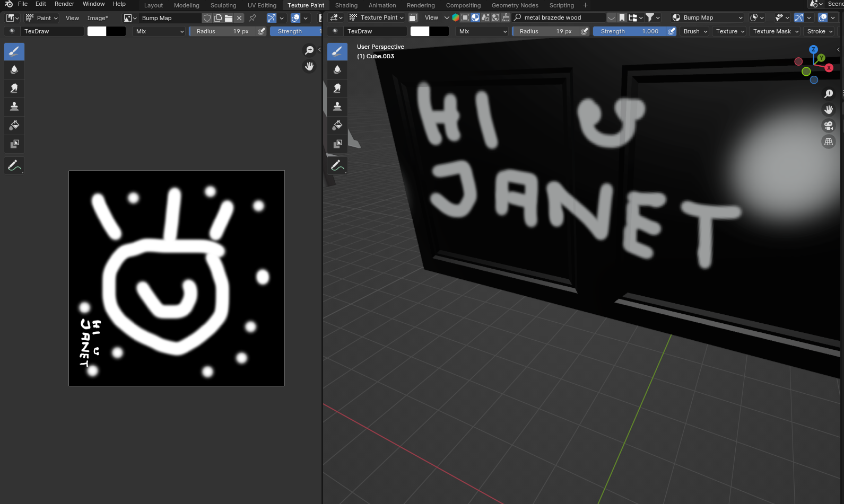This screenshot has height=504, width=844.
Task: Click search field containing metal brazede wood
Action: click(x=559, y=17)
